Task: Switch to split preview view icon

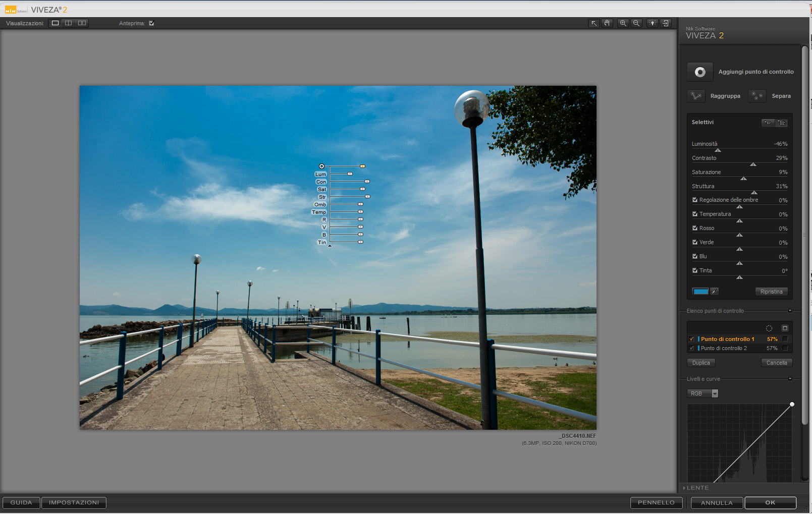Action: coord(69,23)
